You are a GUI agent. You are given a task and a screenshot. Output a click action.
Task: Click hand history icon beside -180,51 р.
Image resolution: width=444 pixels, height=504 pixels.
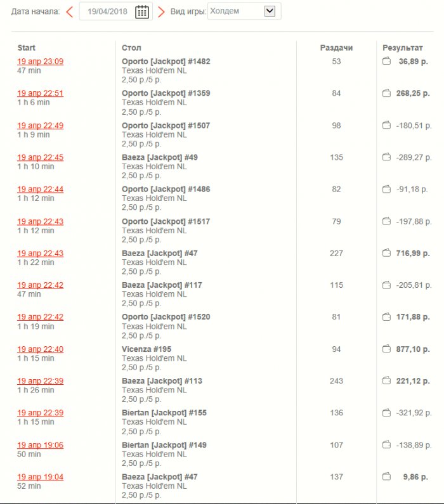386,126
